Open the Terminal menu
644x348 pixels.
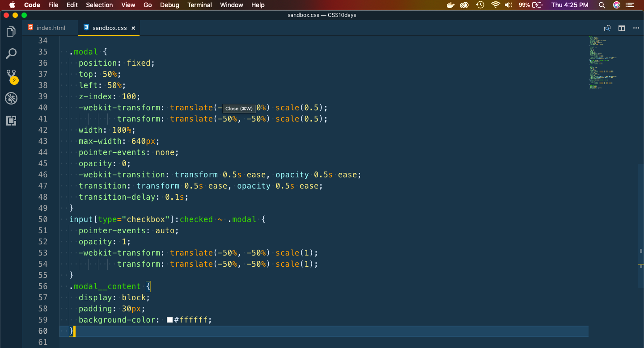[199, 5]
